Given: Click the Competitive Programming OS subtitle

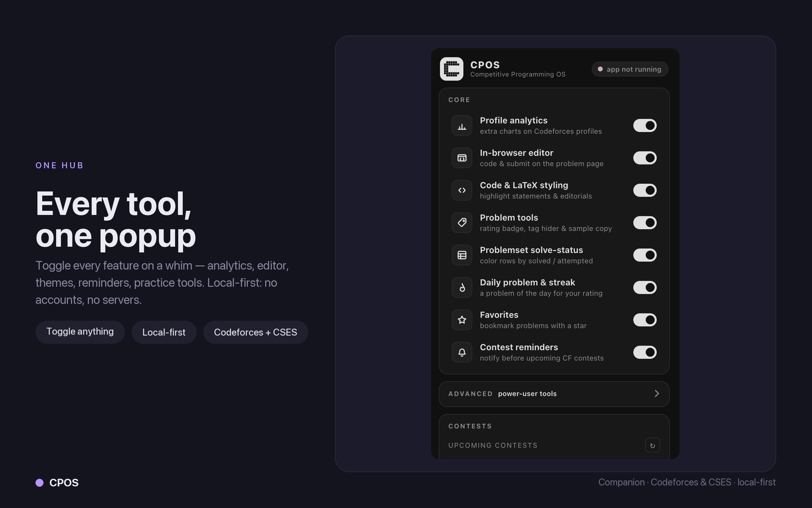Looking at the screenshot, I should tap(518, 74).
